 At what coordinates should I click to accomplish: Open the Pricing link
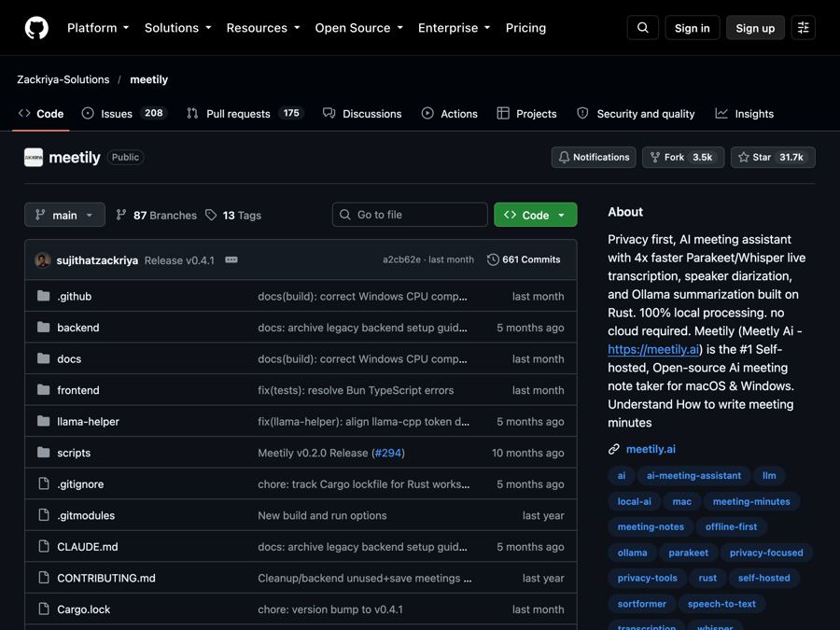click(x=525, y=28)
